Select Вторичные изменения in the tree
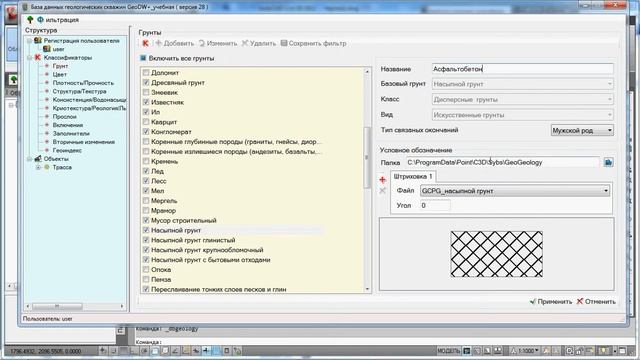This screenshot has height=360, width=640. 83,142
